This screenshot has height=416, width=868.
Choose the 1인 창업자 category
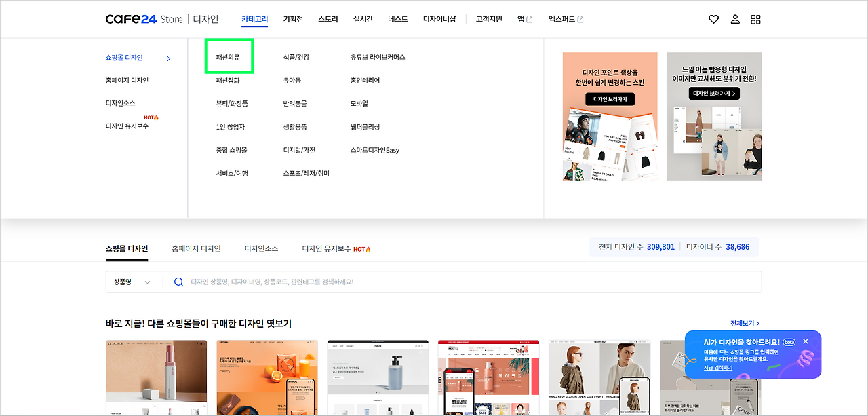[231, 127]
